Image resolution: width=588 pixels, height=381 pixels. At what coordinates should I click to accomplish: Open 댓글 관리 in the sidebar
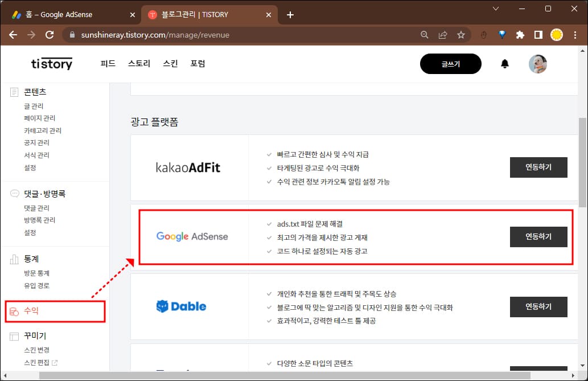[x=36, y=208]
